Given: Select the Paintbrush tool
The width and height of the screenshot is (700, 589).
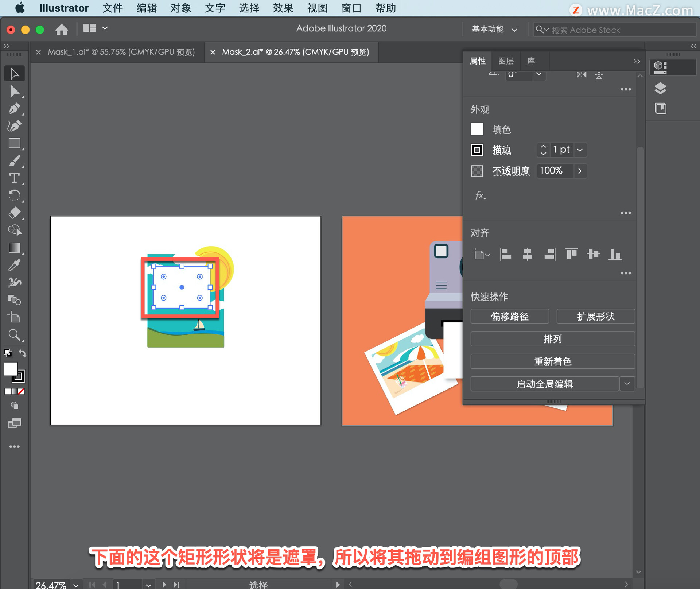Looking at the screenshot, I should (x=15, y=161).
